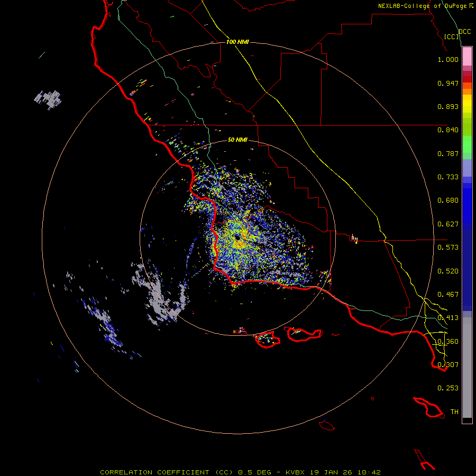Select the 0.680 legend value

(x=448, y=200)
